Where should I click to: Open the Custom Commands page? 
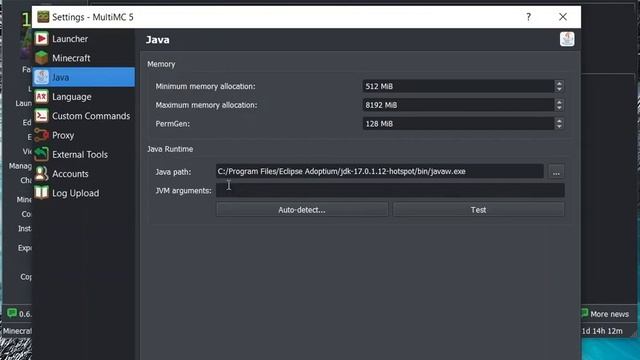click(84, 116)
